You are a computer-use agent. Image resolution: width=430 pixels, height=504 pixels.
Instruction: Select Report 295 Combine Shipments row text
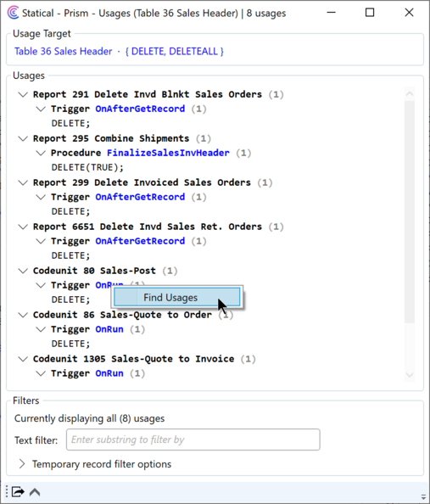tap(111, 138)
